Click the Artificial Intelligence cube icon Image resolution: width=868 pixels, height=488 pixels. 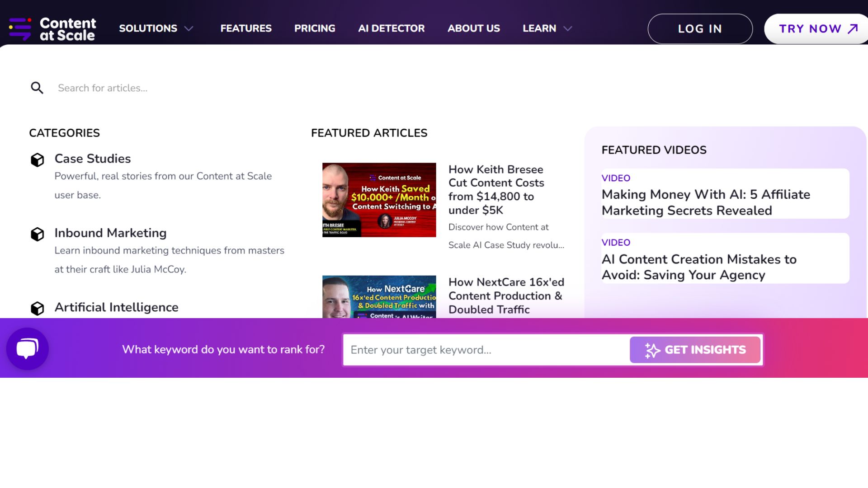coord(38,308)
